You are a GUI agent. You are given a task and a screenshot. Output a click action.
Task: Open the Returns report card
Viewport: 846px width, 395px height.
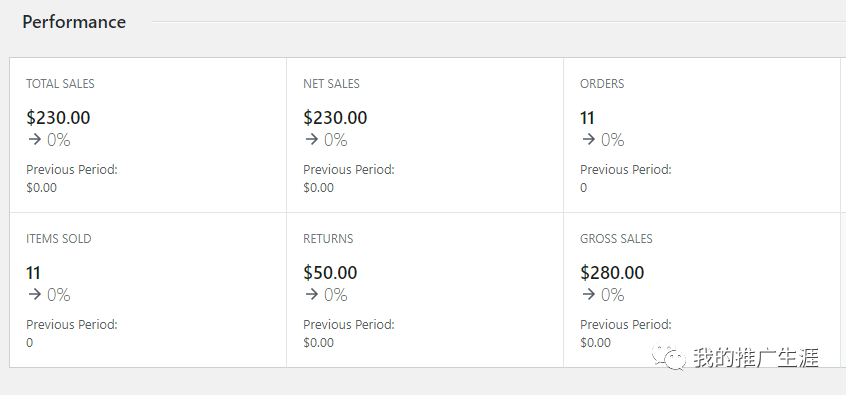coord(425,290)
